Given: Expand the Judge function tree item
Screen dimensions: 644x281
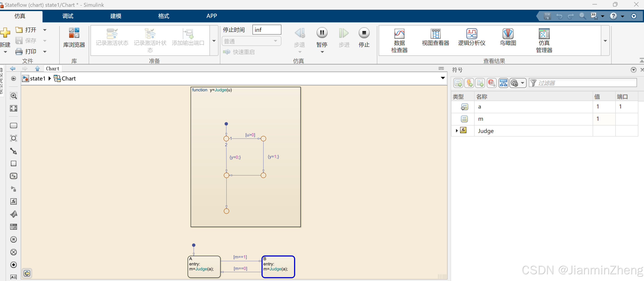Looking at the screenshot, I should coord(456,131).
